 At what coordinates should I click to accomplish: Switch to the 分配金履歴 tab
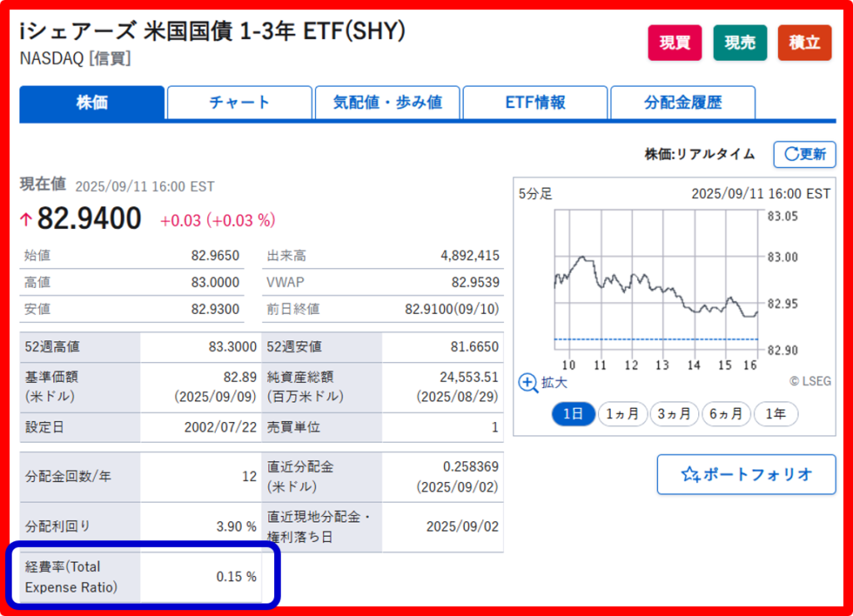click(683, 102)
